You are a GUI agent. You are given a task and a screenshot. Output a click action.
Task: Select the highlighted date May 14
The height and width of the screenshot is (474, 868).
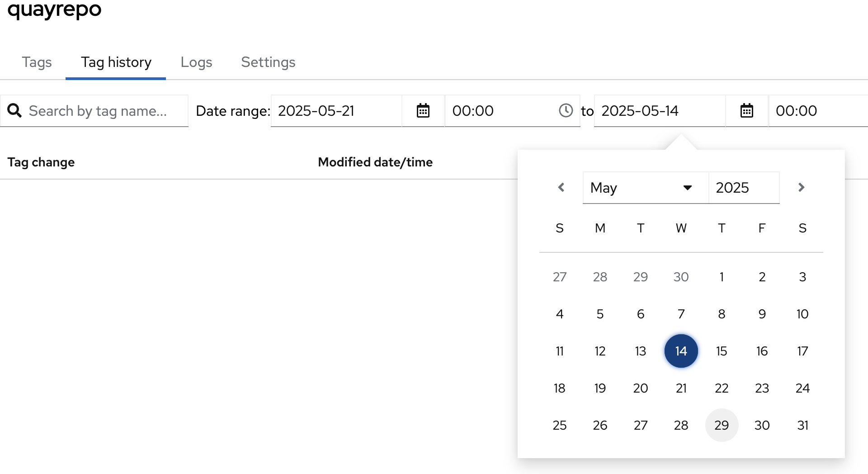[681, 351]
